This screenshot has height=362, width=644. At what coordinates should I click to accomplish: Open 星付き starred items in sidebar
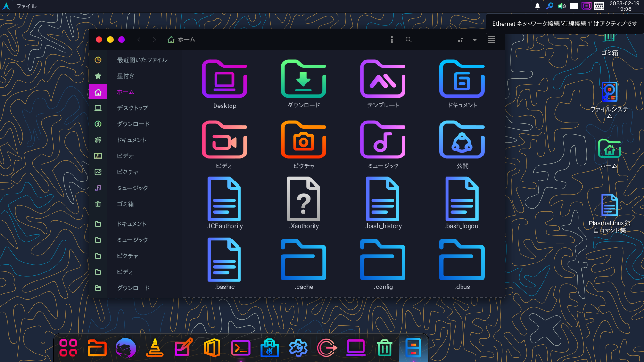(x=126, y=76)
